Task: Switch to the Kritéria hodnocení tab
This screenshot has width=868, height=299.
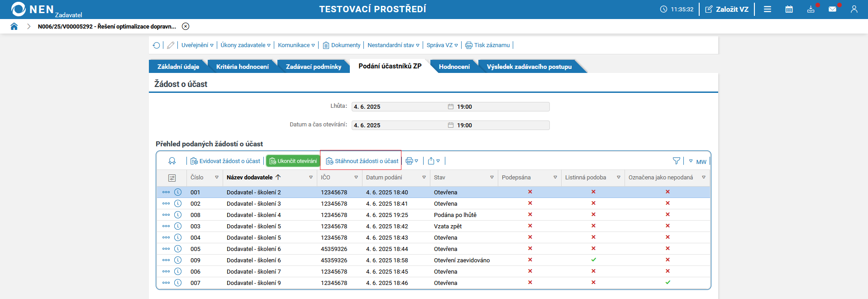Action: 243,67
